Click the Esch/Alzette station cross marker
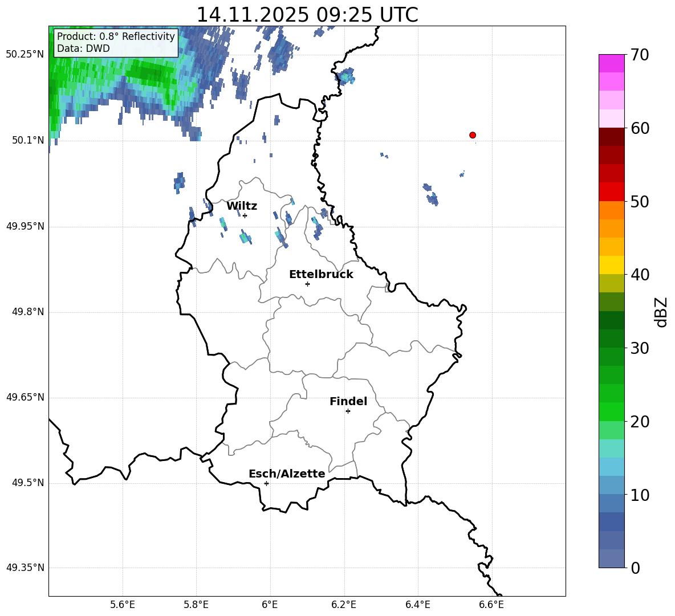 click(x=266, y=483)
